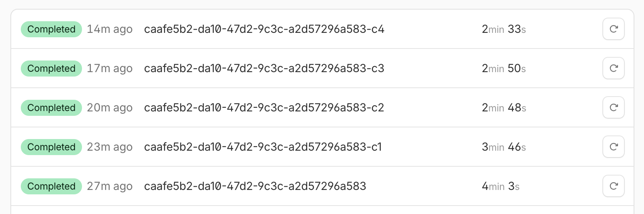This screenshot has height=214, width=644.
Task: Open the run ID ending in -c1
Action: click(263, 147)
